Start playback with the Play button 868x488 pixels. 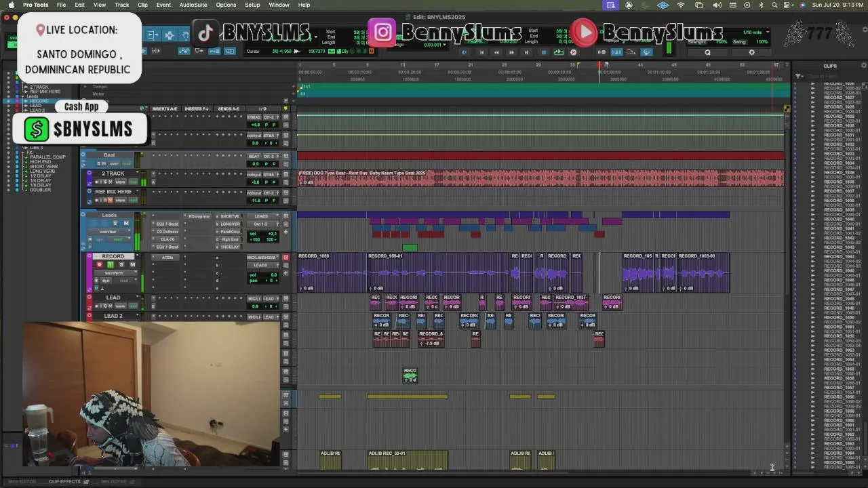tap(559, 52)
